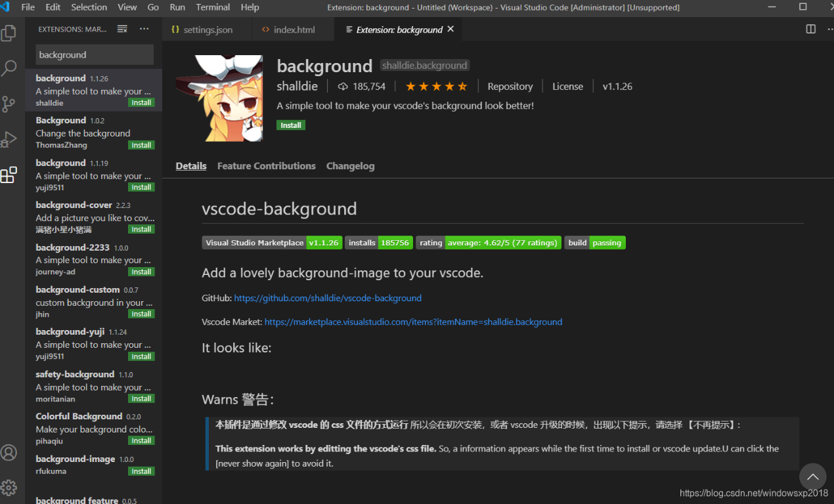Clear extensions search results icon

point(122,29)
